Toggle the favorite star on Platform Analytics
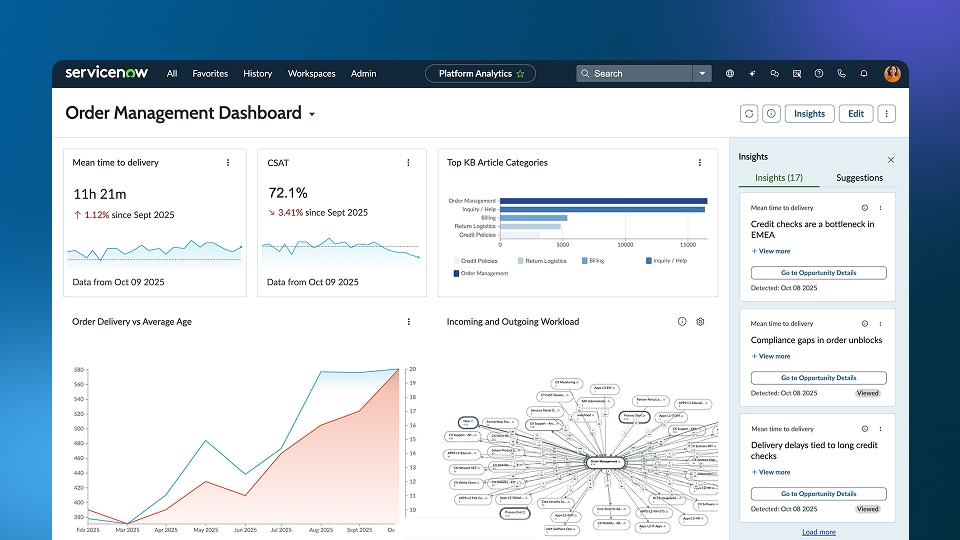 pyautogui.click(x=520, y=73)
